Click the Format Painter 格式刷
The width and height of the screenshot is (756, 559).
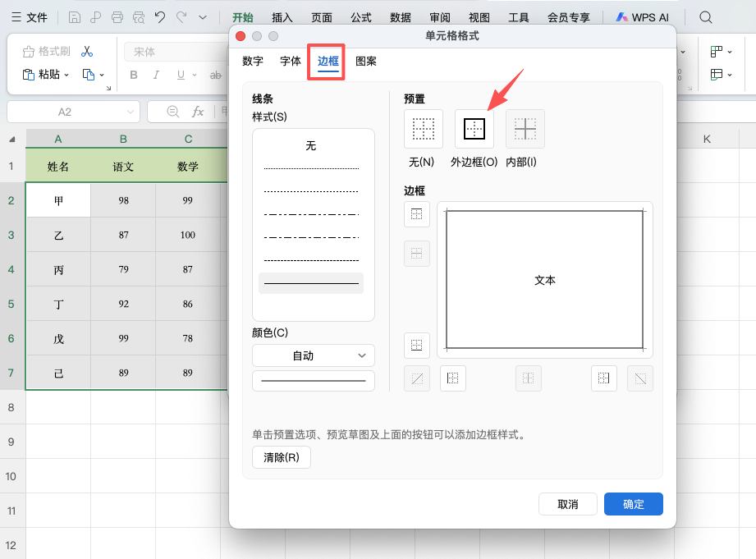[46, 51]
